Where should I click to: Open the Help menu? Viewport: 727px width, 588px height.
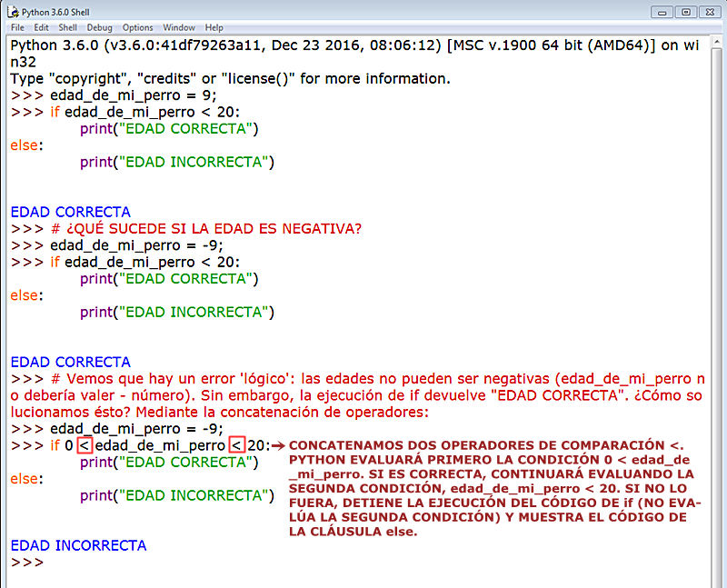coord(214,27)
